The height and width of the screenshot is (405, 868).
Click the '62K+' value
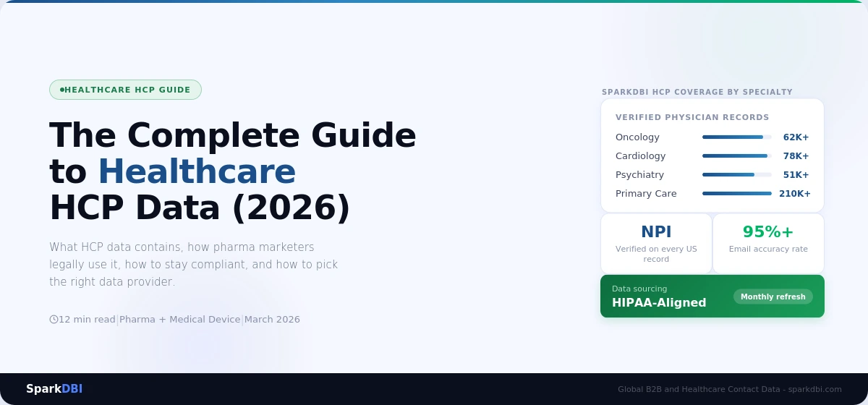pos(796,137)
